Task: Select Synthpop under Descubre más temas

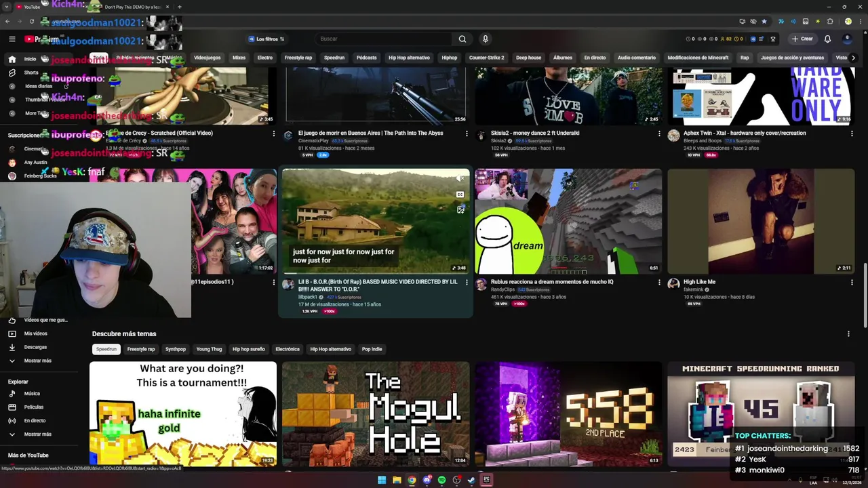Action: coord(176,349)
